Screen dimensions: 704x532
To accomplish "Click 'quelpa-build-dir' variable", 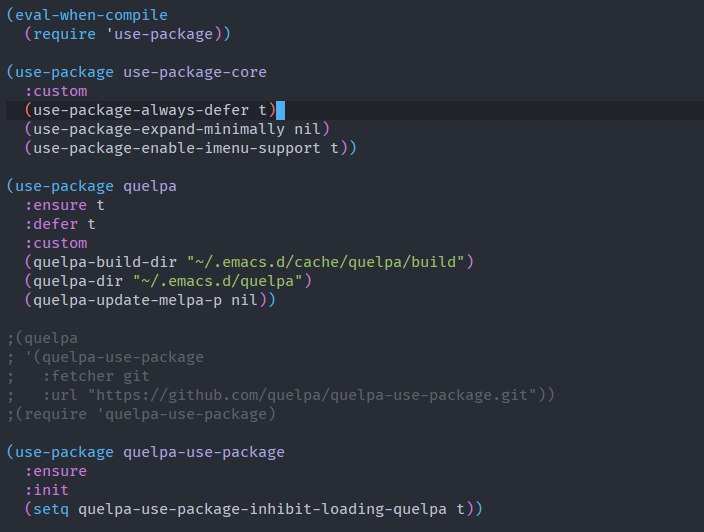I will pos(105,262).
